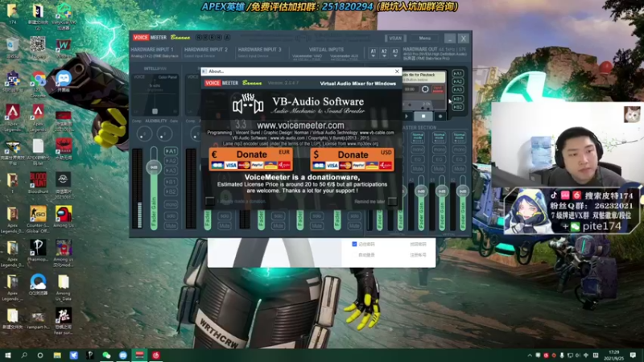644x362 pixels.
Task: Open the Chrome desktop shortcut
Action: pos(38,79)
